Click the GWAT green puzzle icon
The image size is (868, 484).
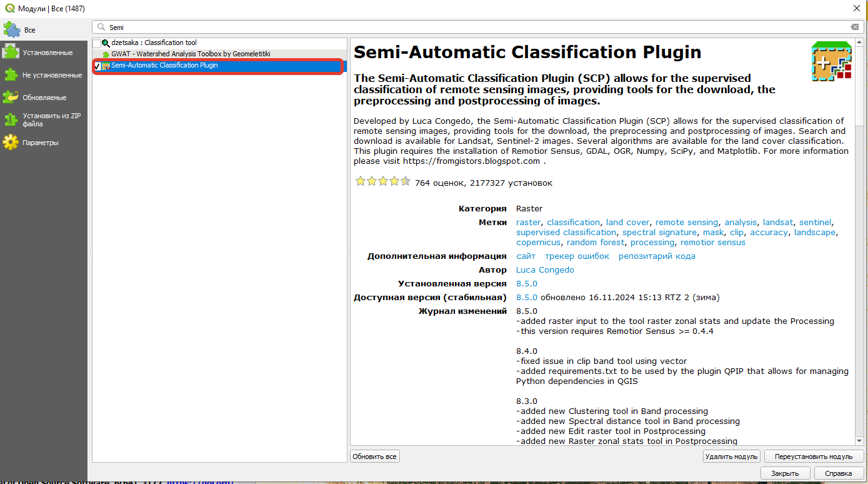point(106,54)
